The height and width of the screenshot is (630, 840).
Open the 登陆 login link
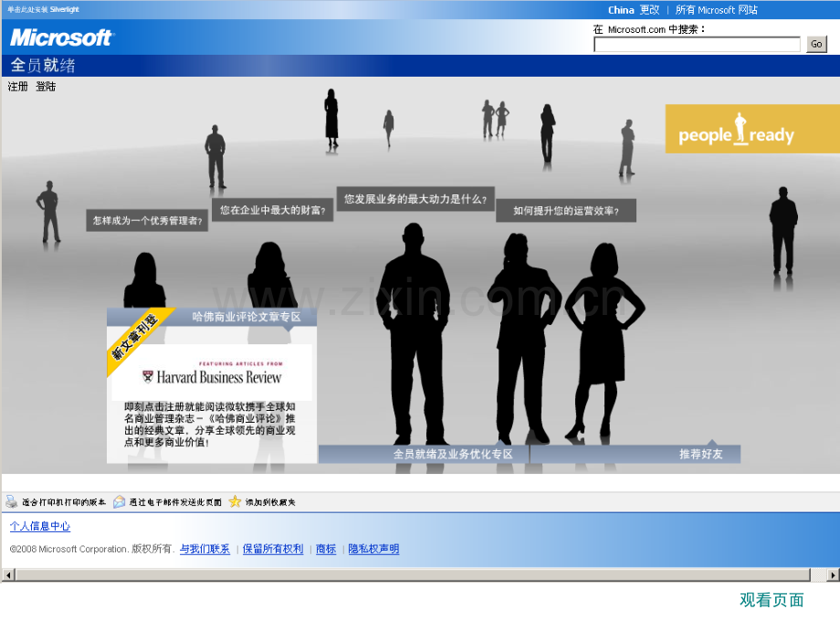coord(46,87)
